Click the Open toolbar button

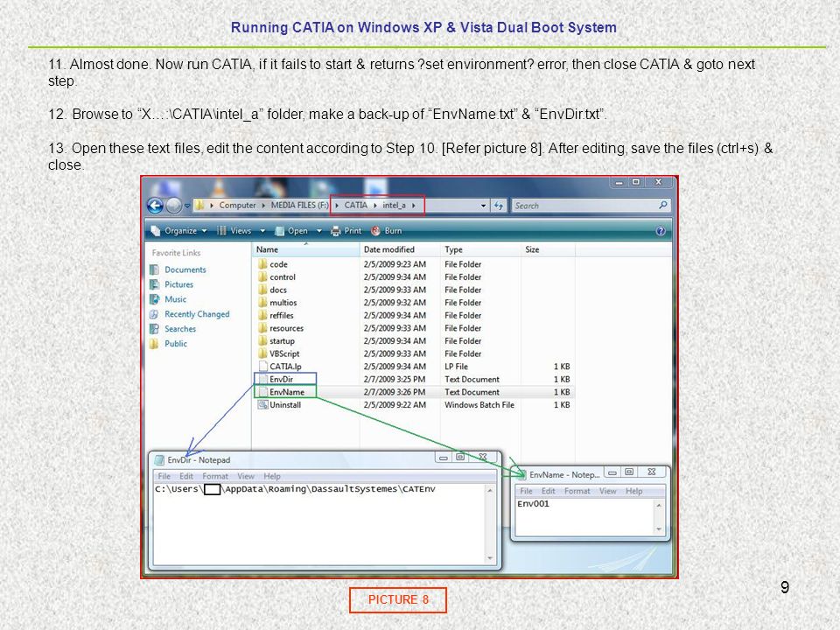click(291, 231)
